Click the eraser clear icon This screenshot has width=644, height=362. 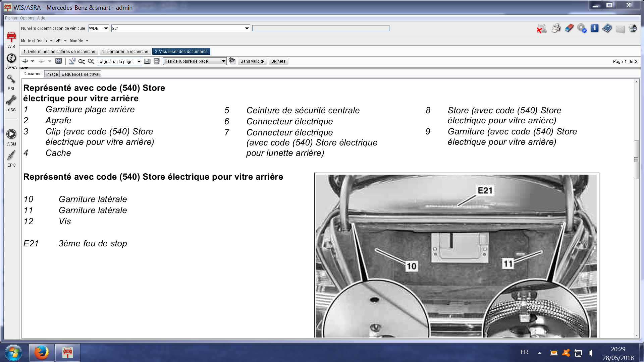(569, 28)
